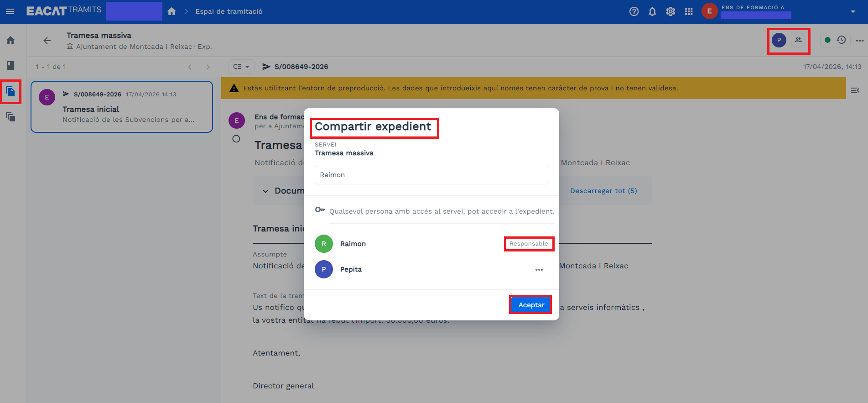The height and width of the screenshot is (403, 868).
Task: Open the apps grid launcher
Action: pos(689,11)
